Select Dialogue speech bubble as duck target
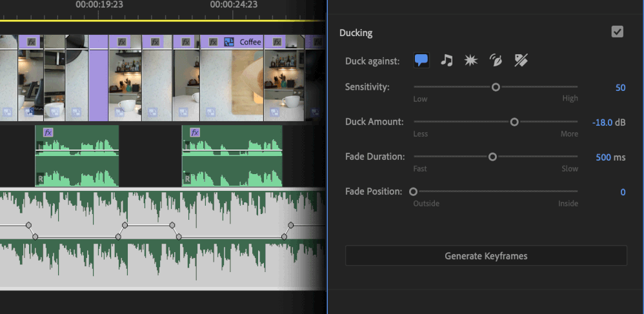The image size is (644, 314). [421, 61]
